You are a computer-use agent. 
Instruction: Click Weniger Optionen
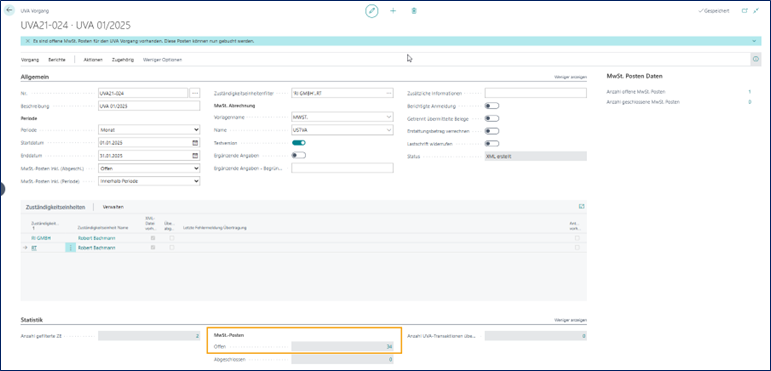pyautogui.click(x=162, y=59)
